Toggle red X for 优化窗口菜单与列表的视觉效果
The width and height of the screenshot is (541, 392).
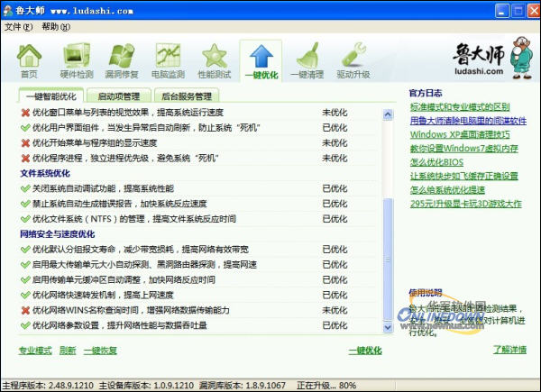pos(25,113)
